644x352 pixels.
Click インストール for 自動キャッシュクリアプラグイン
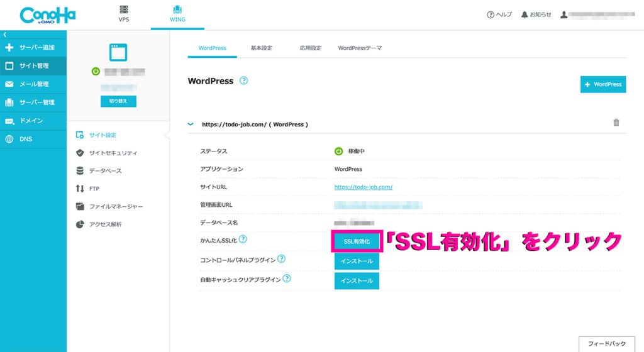point(357,281)
